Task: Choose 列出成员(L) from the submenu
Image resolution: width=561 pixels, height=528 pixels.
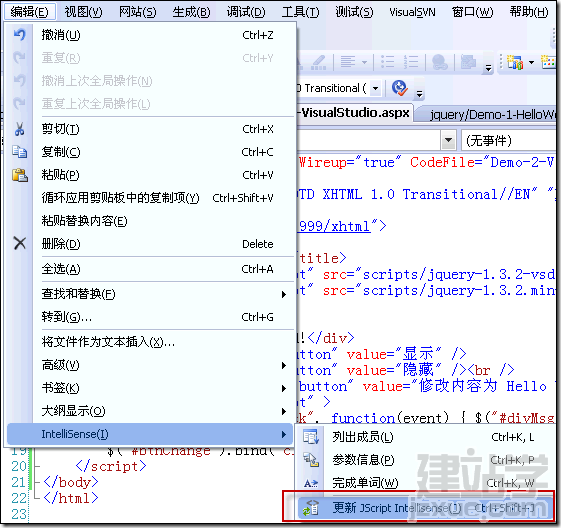Action: point(426,437)
